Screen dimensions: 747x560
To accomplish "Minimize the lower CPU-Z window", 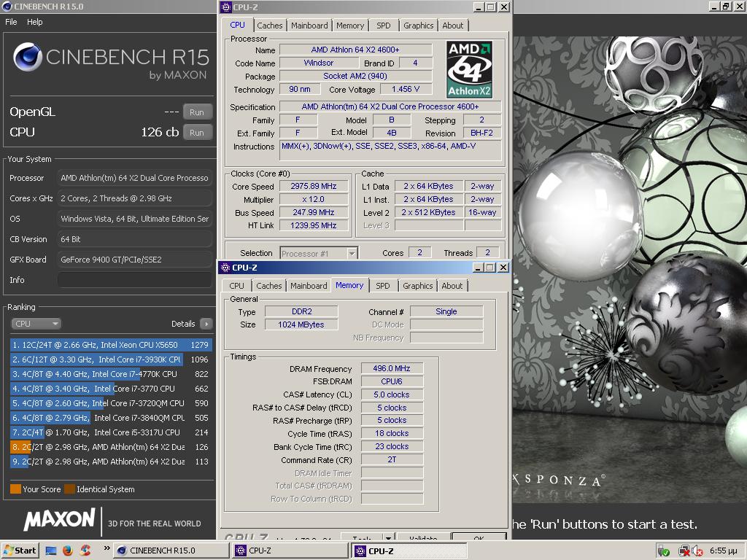I will (x=479, y=268).
